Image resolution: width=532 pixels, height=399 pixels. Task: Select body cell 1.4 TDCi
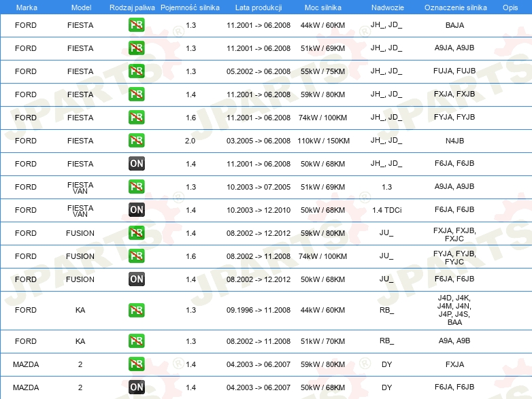387,210
